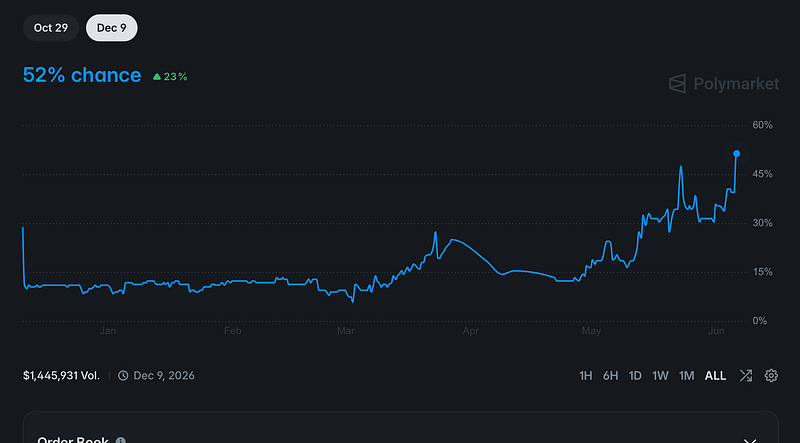Click the 52% chance heading
This screenshot has width=800, height=443.
click(x=82, y=75)
